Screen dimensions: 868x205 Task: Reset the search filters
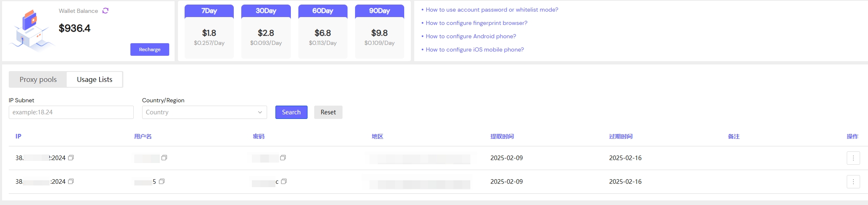coord(328,112)
